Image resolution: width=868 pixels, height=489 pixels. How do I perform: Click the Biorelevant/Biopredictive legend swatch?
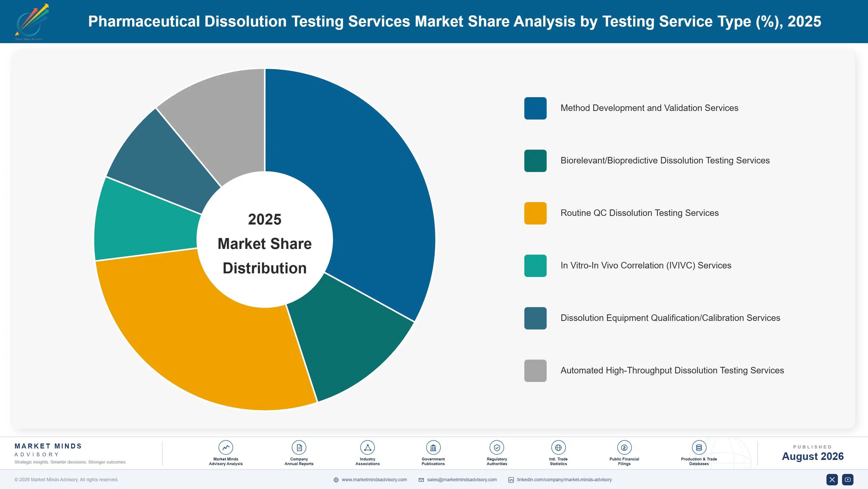(535, 161)
